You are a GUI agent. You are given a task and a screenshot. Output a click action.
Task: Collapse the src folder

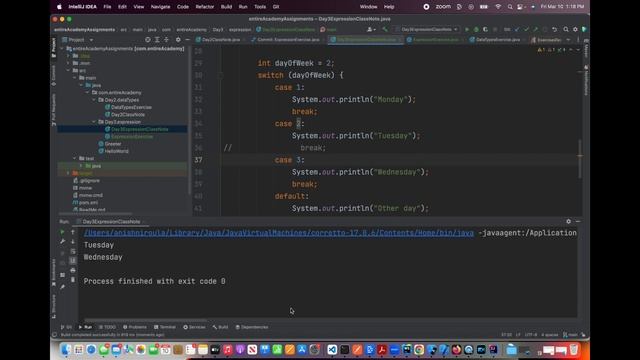(68, 71)
